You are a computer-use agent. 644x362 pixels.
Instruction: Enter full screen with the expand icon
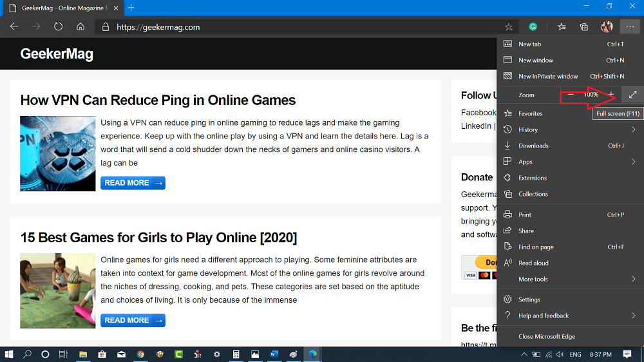(x=632, y=95)
